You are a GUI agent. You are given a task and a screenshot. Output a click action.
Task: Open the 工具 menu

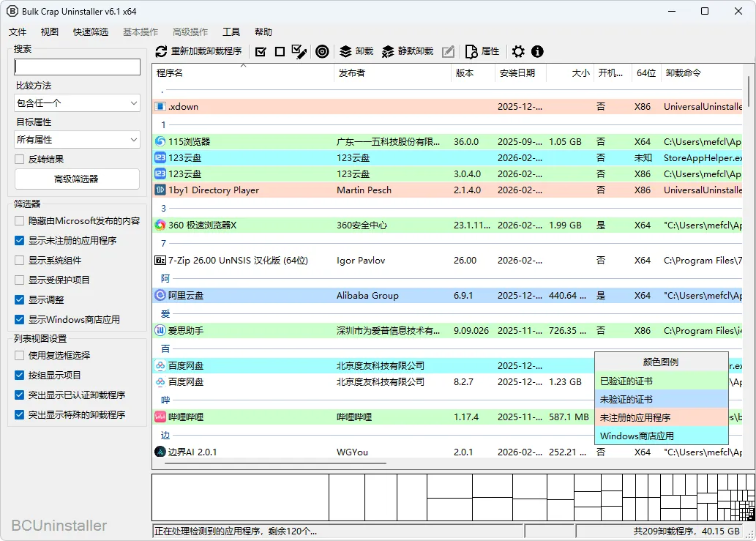coord(231,31)
